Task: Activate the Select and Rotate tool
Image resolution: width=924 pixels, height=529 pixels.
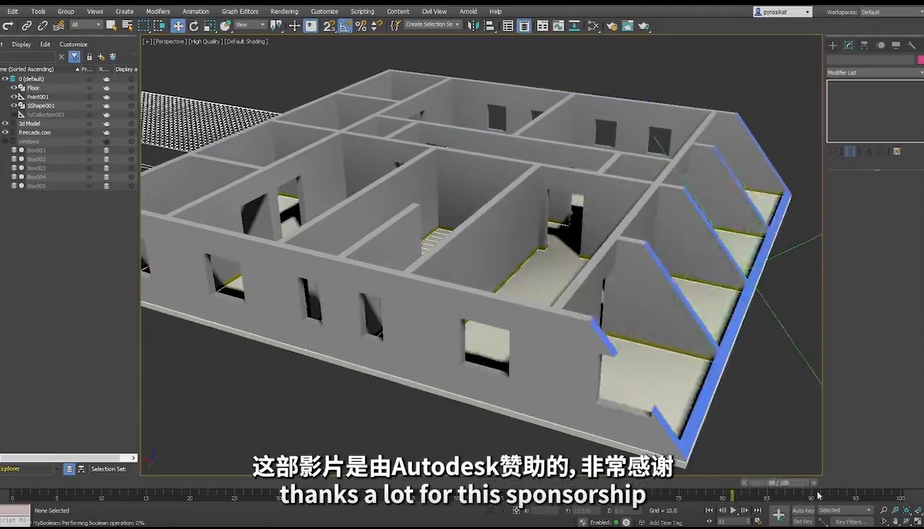Action: point(193,25)
